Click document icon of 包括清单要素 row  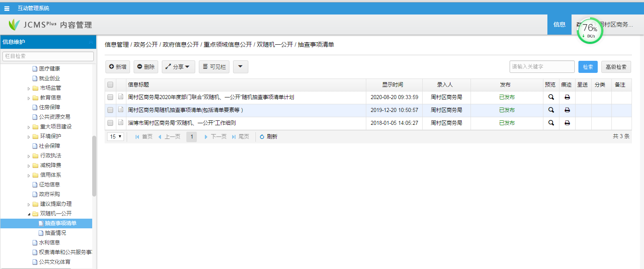tap(121, 110)
